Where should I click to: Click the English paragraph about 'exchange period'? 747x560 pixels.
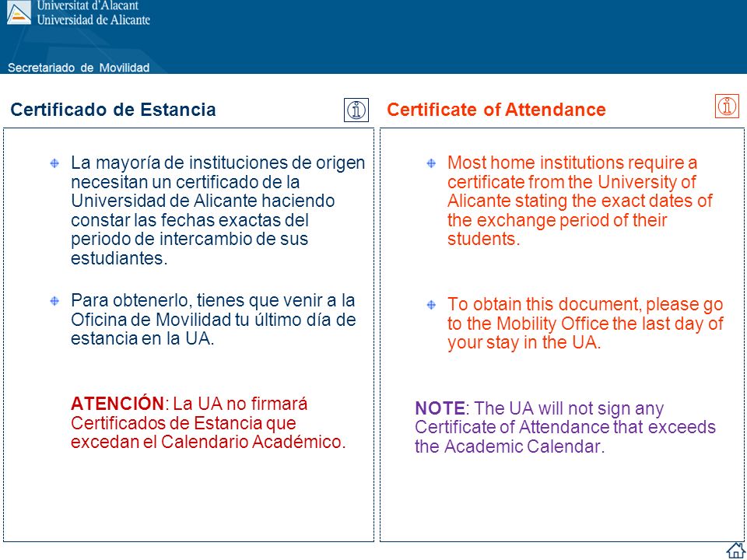point(580,201)
